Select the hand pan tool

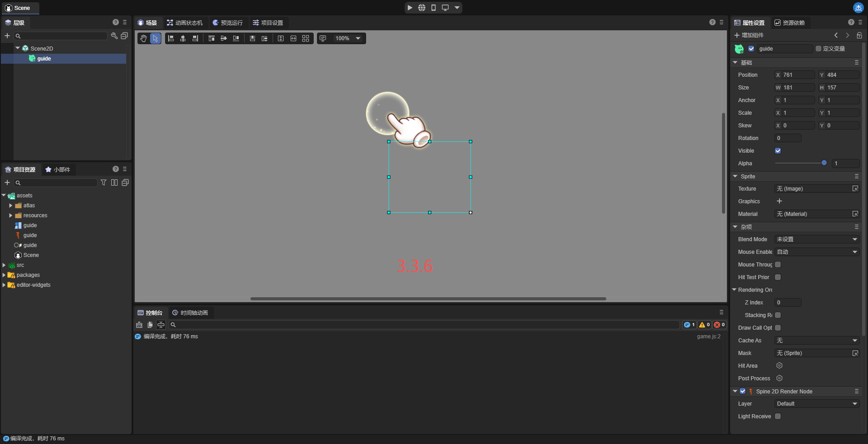143,38
